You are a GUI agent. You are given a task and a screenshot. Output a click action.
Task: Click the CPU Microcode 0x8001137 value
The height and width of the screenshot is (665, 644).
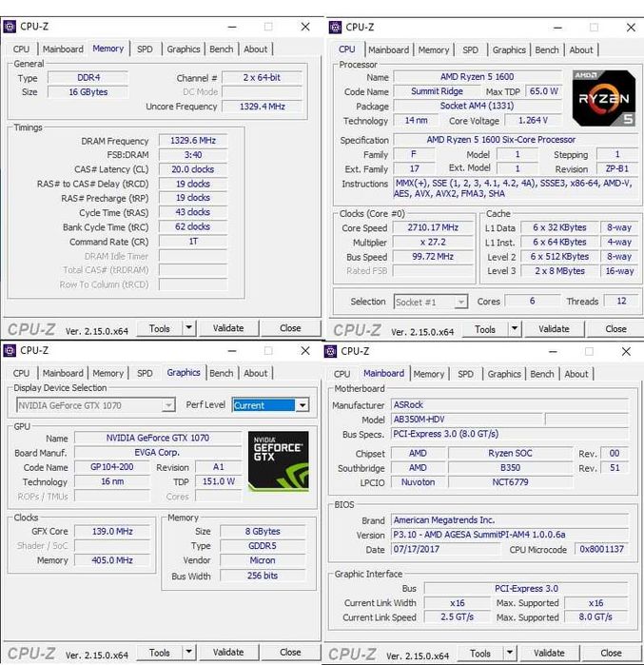601,549
